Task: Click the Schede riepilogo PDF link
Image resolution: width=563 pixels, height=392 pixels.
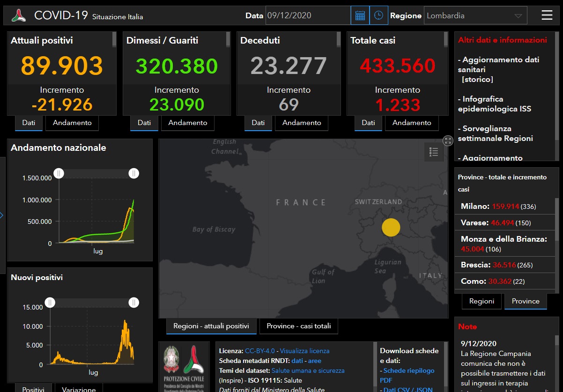Action: [x=408, y=375]
